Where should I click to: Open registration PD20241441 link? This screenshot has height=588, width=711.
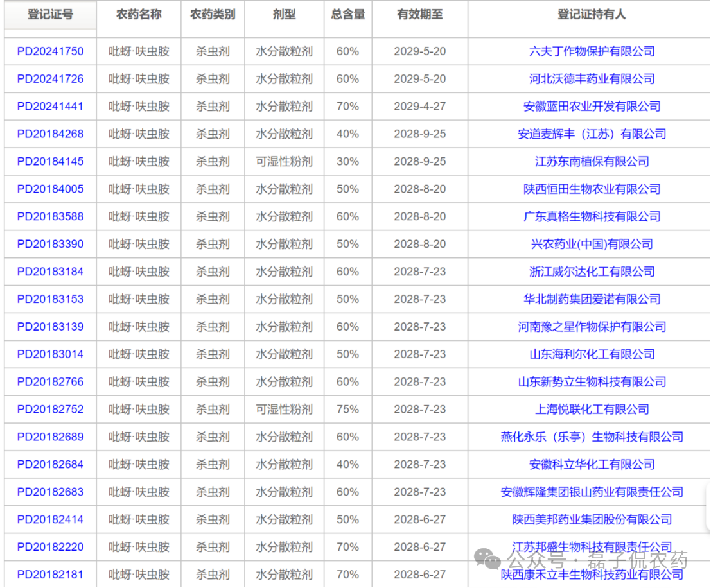point(50,107)
